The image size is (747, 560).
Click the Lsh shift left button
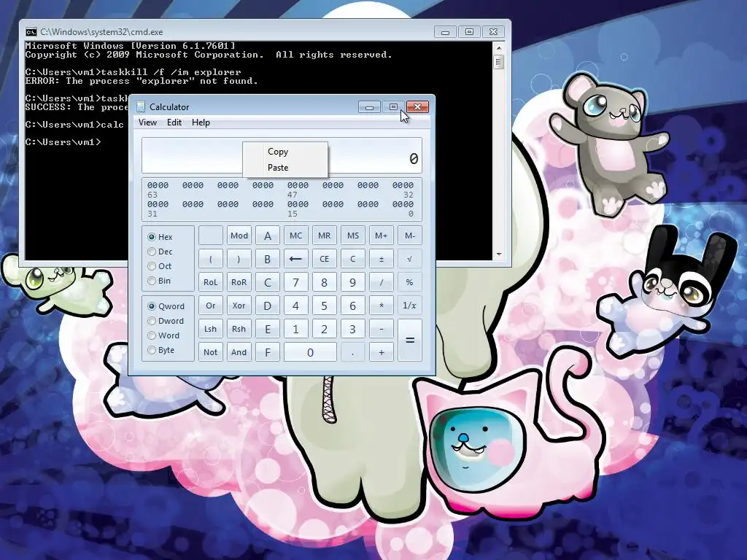pos(211,329)
